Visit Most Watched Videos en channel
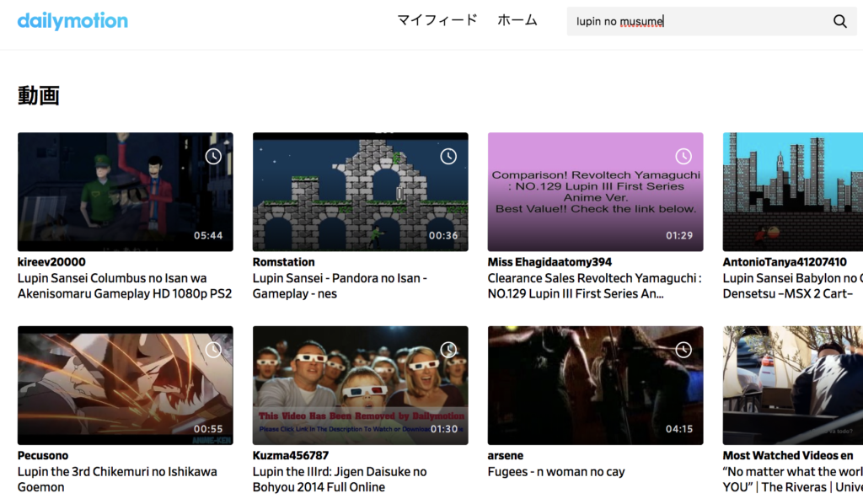Viewport: 863px width, 504px height. [x=788, y=456]
